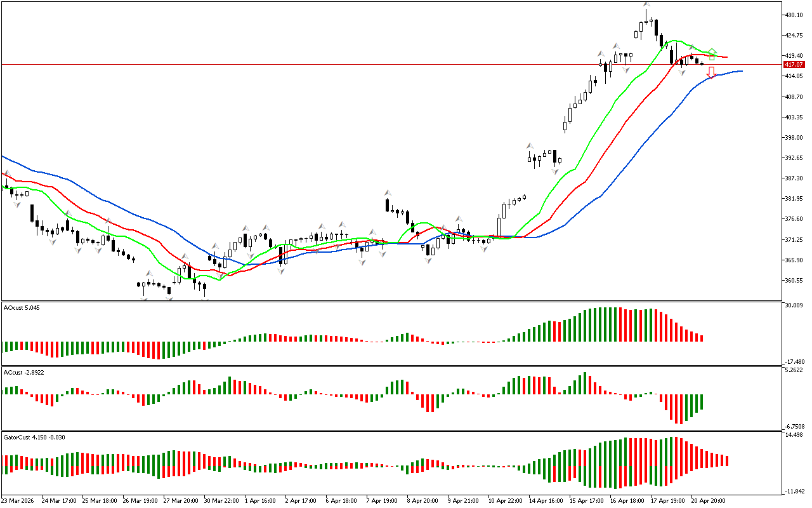Click the 430.10 price scale label
This screenshot has height=508, width=812.
(794, 15)
